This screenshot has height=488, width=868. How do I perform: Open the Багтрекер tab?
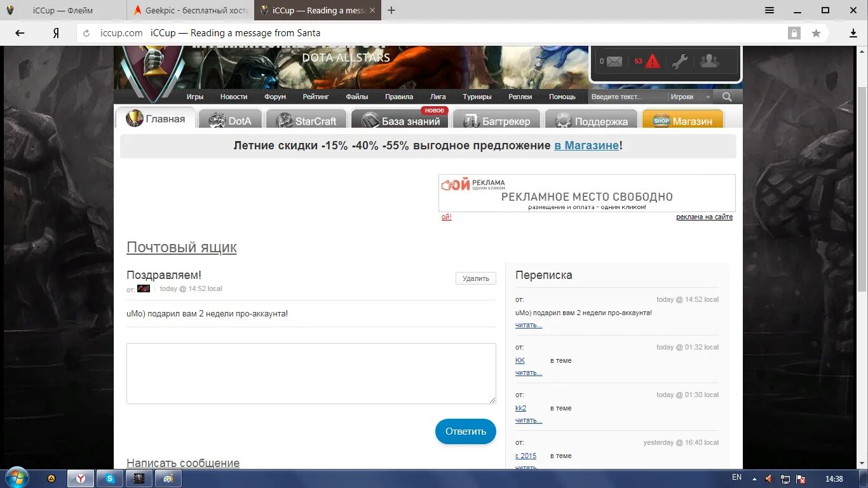point(496,120)
